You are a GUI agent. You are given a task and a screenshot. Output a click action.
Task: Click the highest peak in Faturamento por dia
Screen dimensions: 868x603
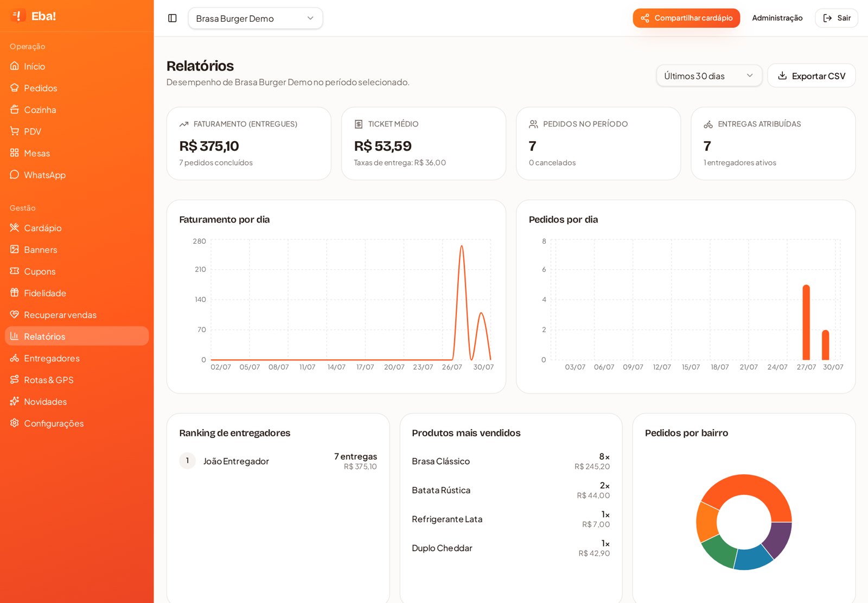(x=462, y=246)
